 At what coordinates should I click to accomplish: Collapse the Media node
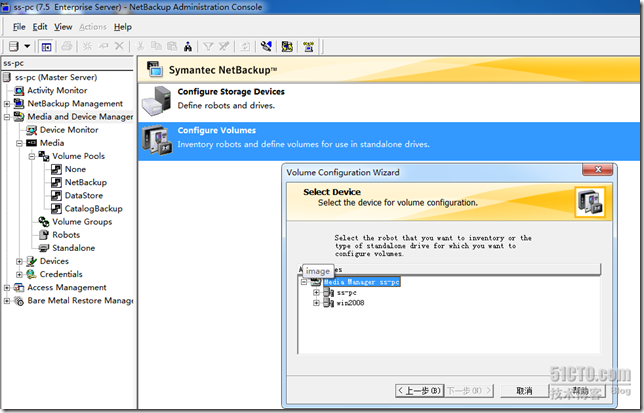tap(19, 143)
